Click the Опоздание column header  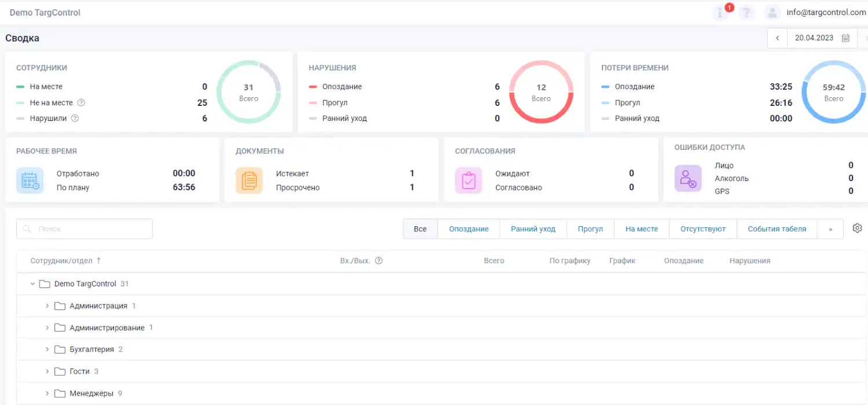pyautogui.click(x=684, y=261)
